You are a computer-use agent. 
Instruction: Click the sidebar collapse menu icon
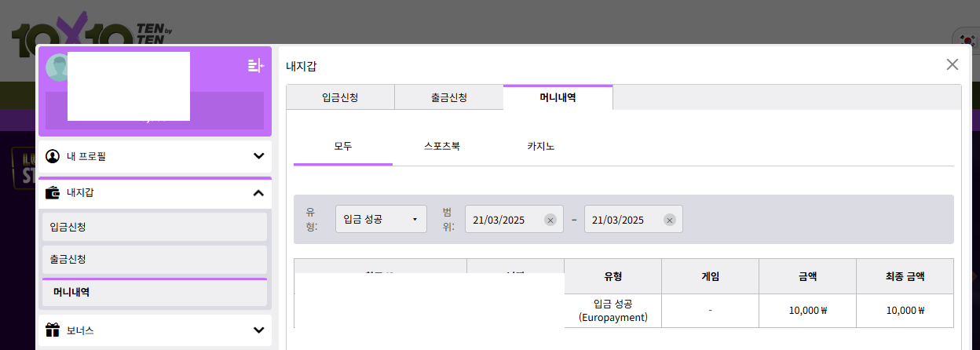(x=255, y=66)
